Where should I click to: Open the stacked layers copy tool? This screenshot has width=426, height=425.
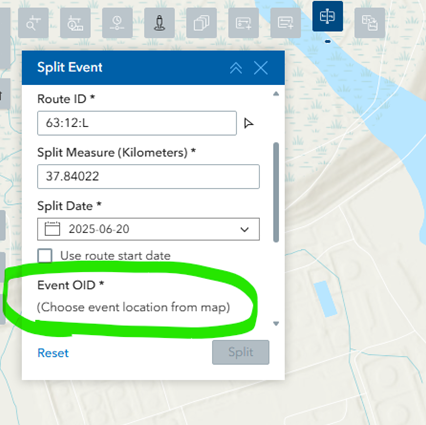[201, 23]
